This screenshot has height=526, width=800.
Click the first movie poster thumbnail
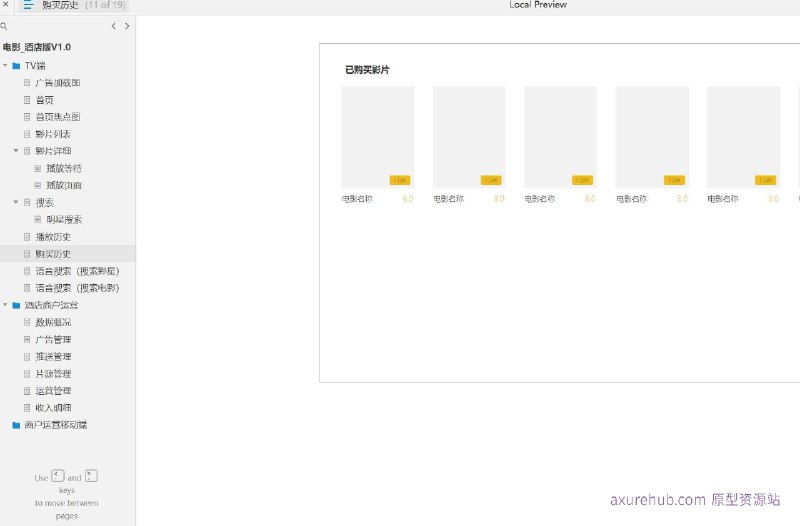click(x=378, y=138)
